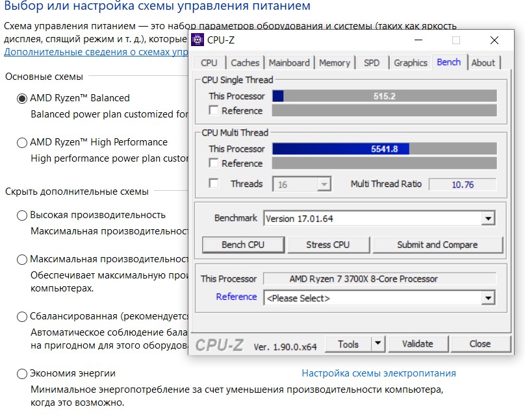Viewport: 525px width, 420px height.
Task: Click the blue Reference link label
Action: point(237,297)
